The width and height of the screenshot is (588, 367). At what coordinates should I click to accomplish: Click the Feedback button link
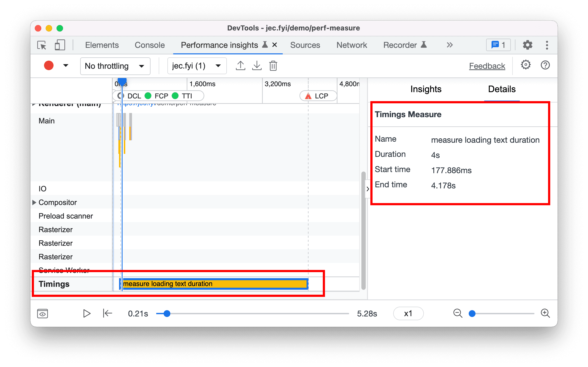pos(487,66)
